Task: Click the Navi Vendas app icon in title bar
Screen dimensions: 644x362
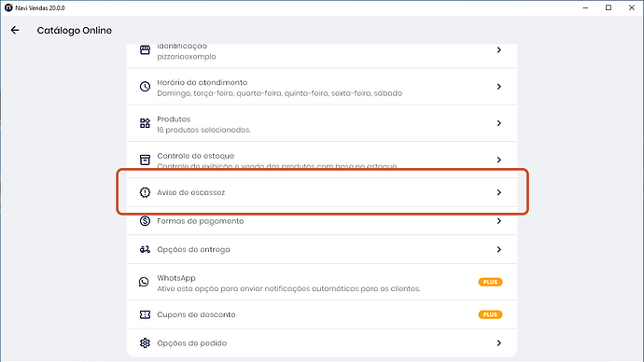Action: (8, 7)
